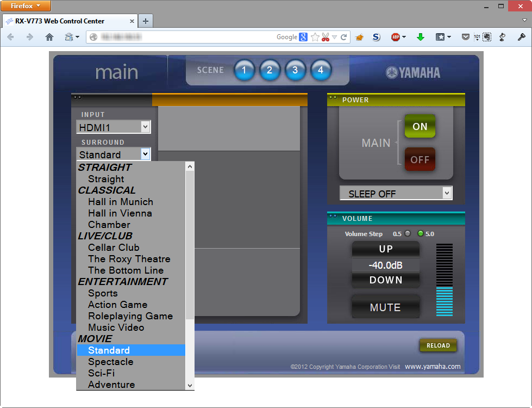Select the 5.0 volume step radio
Image resolution: width=532 pixels, height=408 pixels.
421,233
